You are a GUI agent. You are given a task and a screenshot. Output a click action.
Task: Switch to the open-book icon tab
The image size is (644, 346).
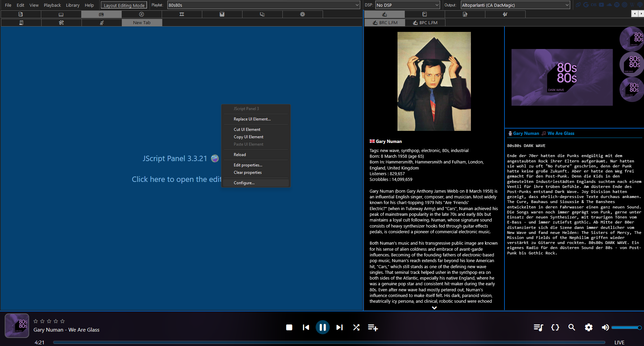61,14
